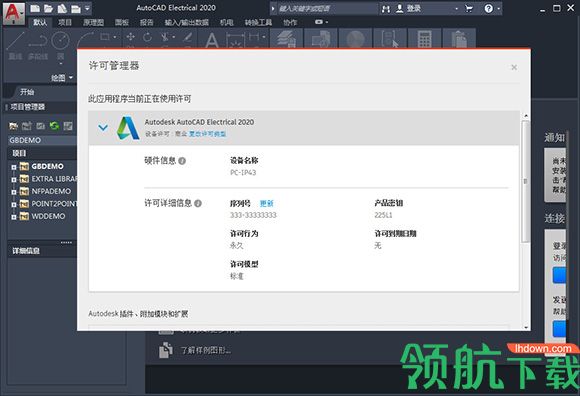Switch to the 输入/输出数据 ribbon tab

187,22
